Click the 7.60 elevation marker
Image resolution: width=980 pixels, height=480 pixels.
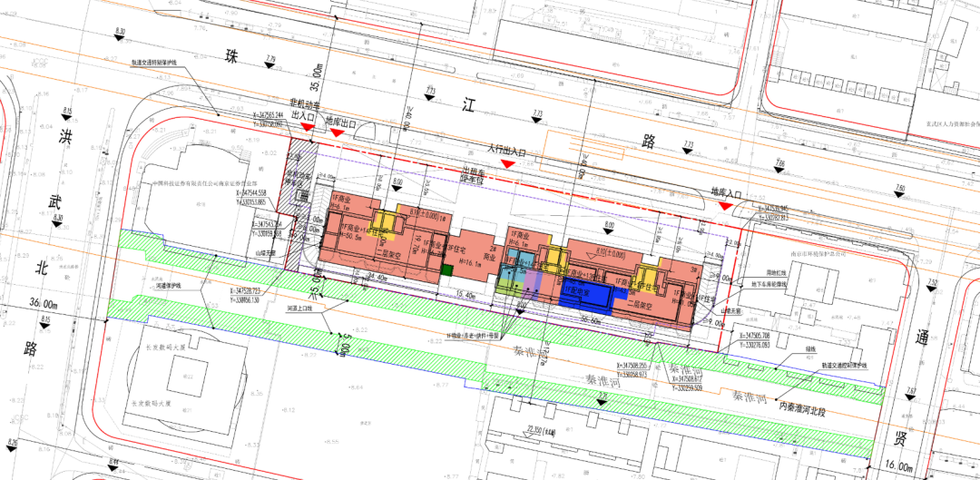pos(898,190)
